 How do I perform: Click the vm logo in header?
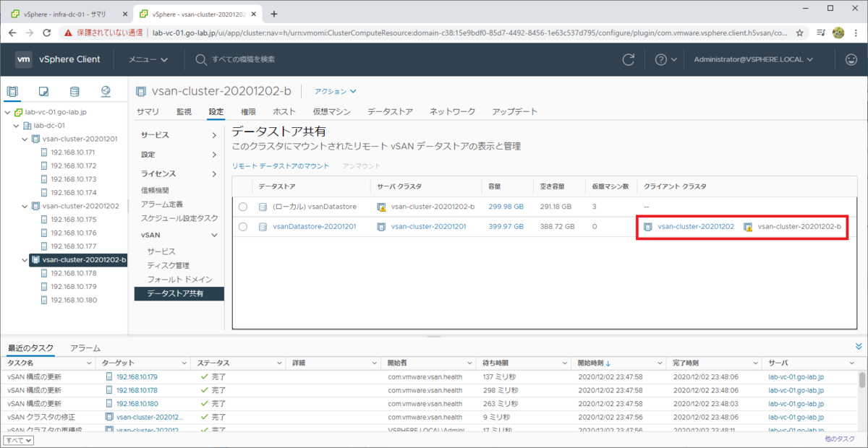point(24,59)
